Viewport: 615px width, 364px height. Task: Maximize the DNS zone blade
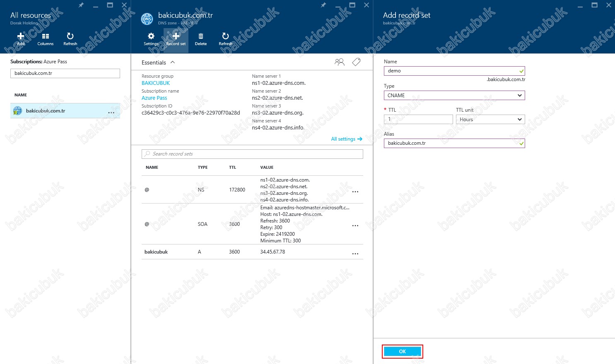[352, 5]
